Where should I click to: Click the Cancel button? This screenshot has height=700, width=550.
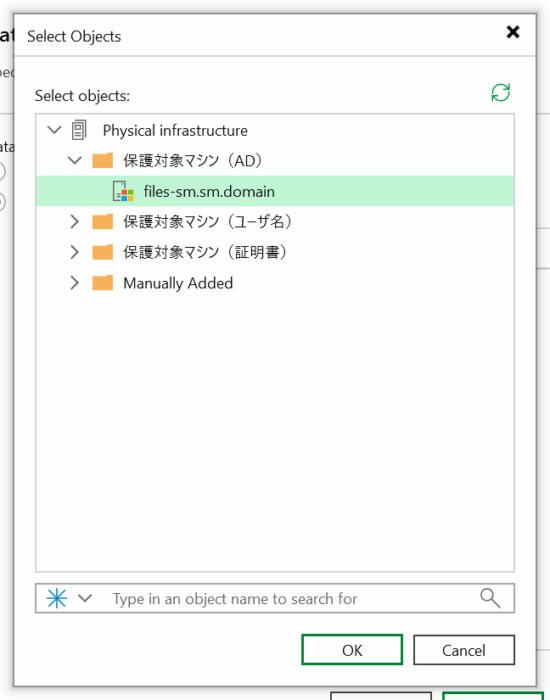[464, 650]
